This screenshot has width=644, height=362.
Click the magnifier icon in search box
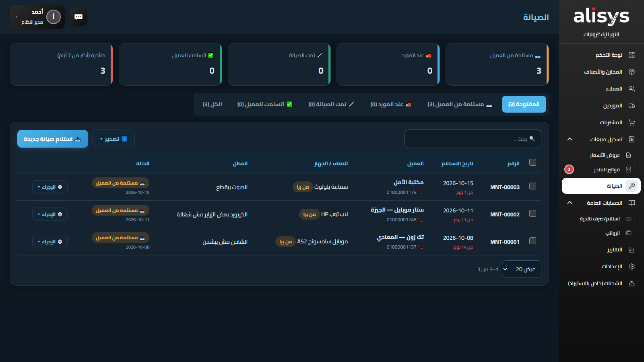[x=532, y=139]
